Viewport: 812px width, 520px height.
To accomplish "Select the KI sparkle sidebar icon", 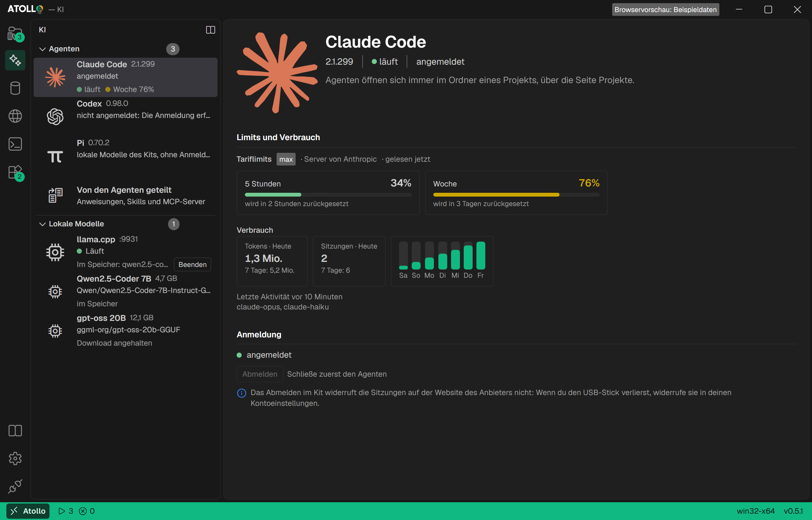I will 15,60.
